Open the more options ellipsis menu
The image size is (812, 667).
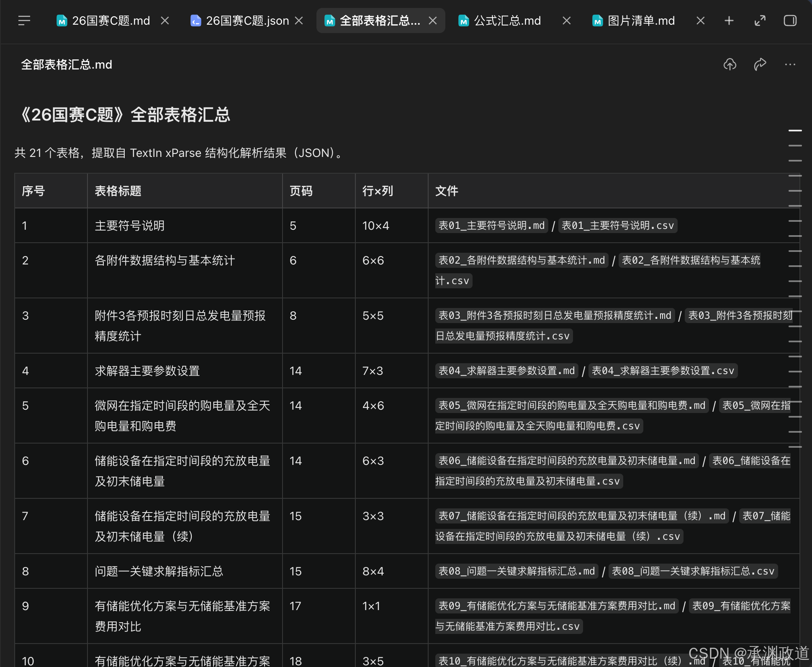point(790,64)
